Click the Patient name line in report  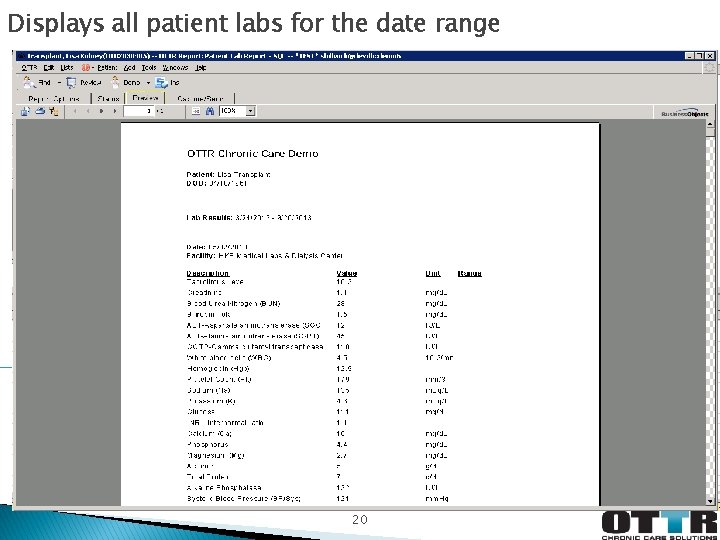point(229,174)
